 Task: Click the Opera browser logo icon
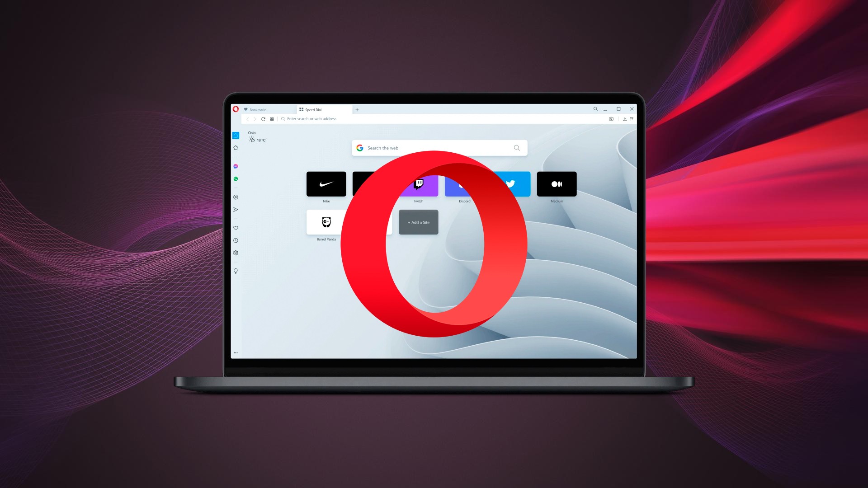tap(236, 108)
